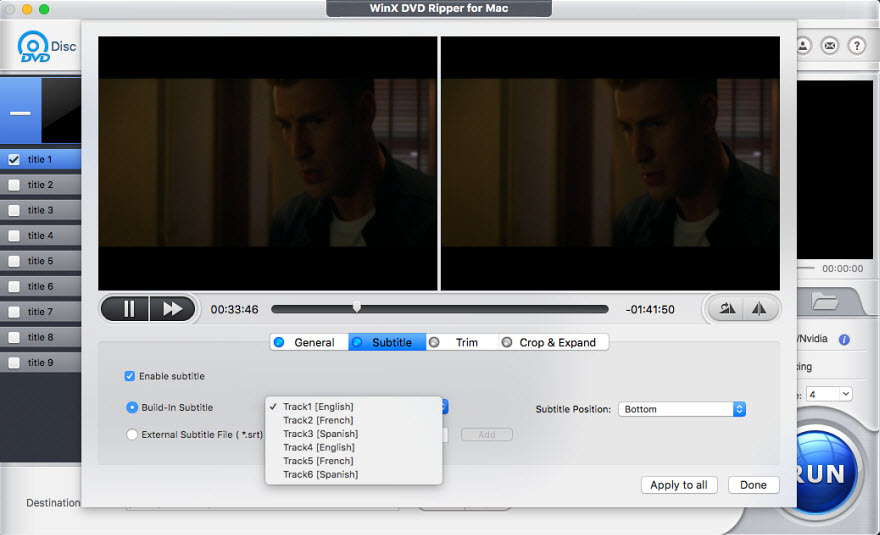Viewport: 880px width, 535px height.
Task: Click the playback progress slider handle
Action: (356, 308)
